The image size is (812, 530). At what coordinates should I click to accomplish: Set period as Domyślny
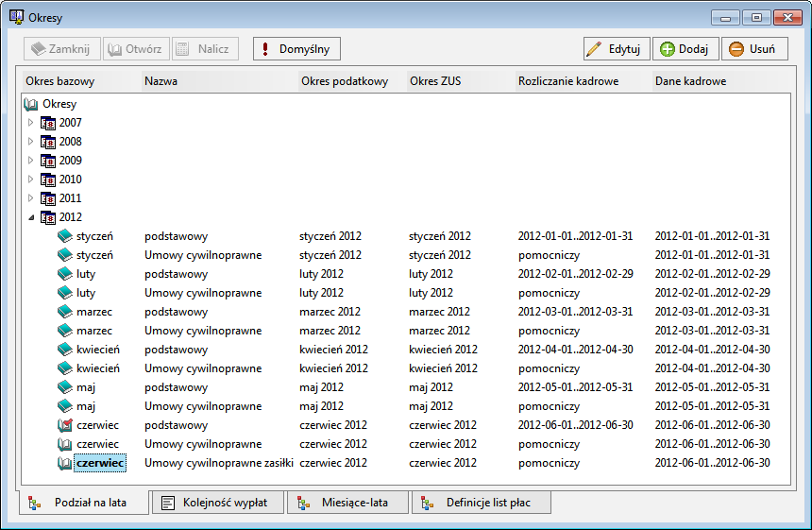pyautogui.click(x=296, y=49)
